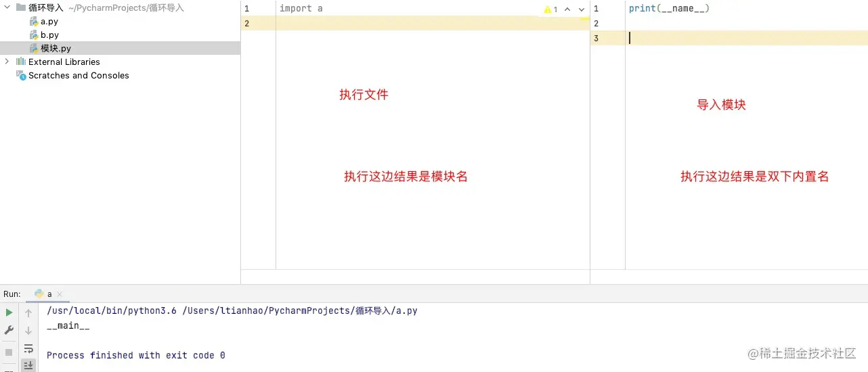Click the b.py Python file icon
Viewport: 868px width, 372px height.
click(x=34, y=34)
